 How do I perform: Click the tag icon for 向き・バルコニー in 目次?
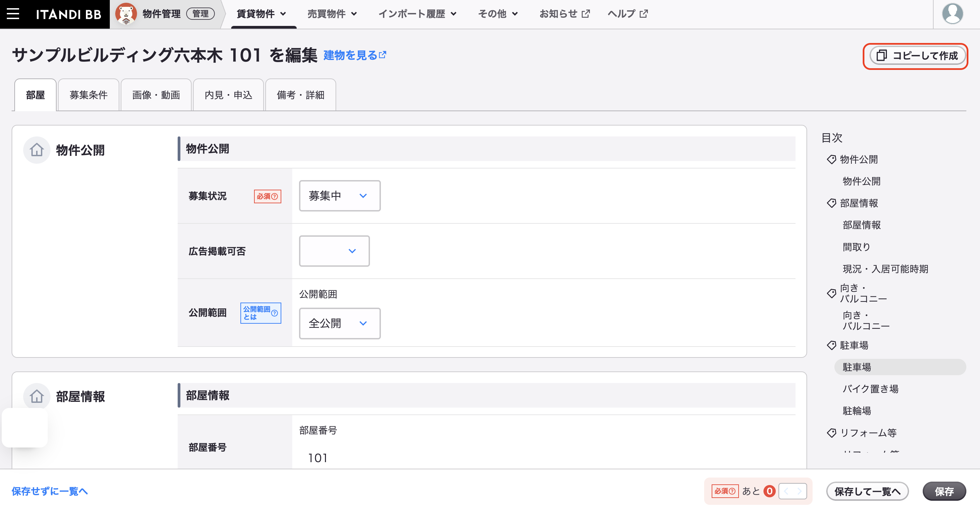click(831, 293)
